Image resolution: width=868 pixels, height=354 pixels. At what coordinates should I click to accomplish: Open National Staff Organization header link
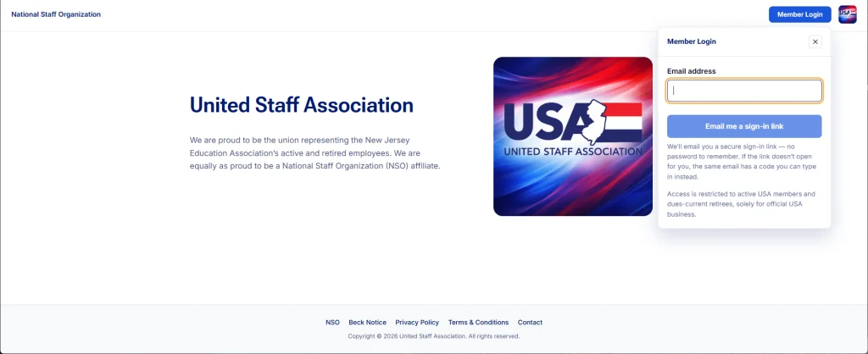(x=56, y=14)
